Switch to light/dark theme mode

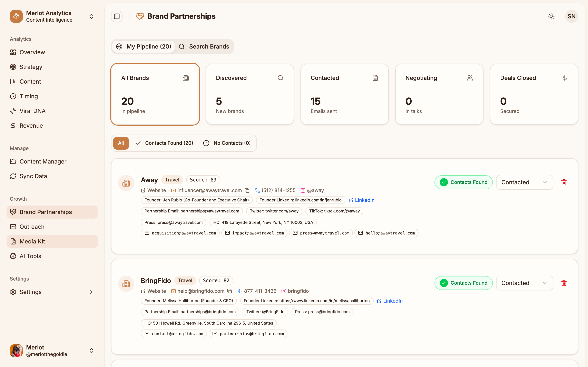[x=551, y=16]
